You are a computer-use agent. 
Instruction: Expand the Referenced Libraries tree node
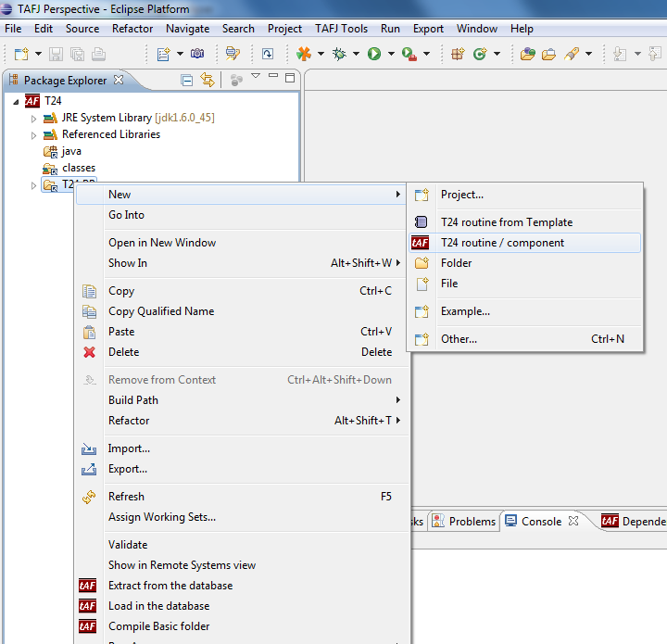[34, 135]
